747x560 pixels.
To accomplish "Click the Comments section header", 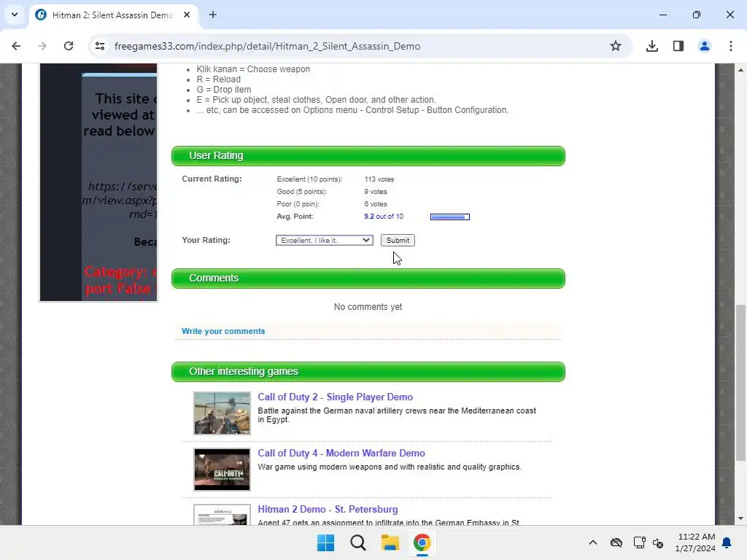I will point(368,279).
